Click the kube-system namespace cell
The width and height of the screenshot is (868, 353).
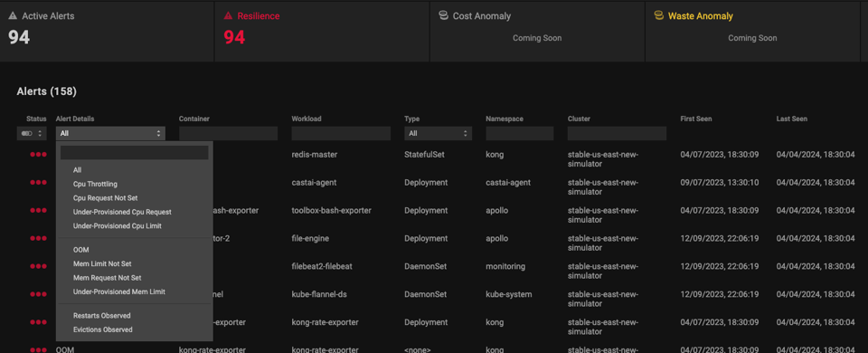pyautogui.click(x=509, y=294)
